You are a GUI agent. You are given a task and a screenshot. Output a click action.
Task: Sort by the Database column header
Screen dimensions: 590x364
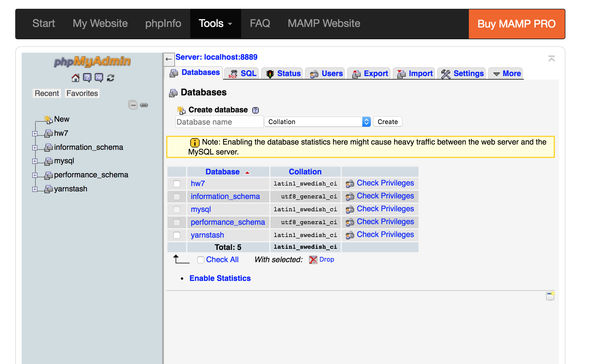click(222, 171)
